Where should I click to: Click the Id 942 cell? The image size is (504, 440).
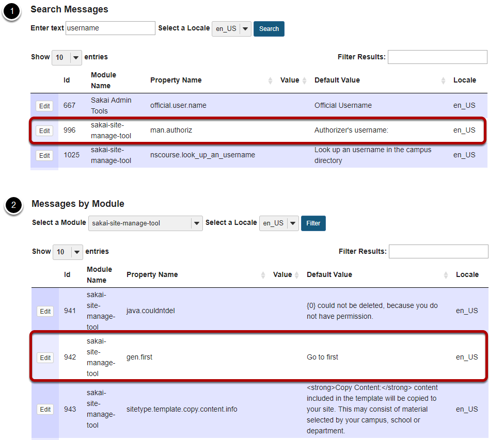(x=70, y=357)
